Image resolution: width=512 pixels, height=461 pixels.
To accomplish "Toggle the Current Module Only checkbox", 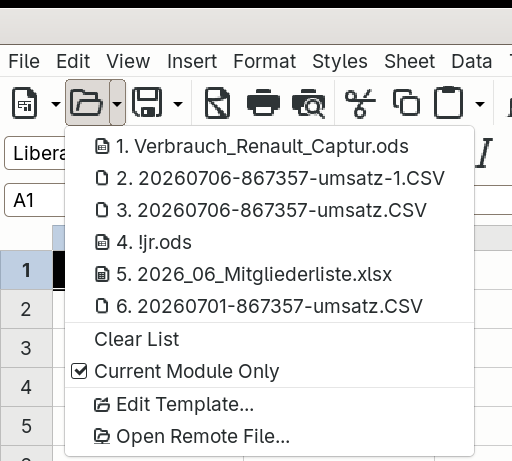I will pyautogui.click(x=79, y=371).
